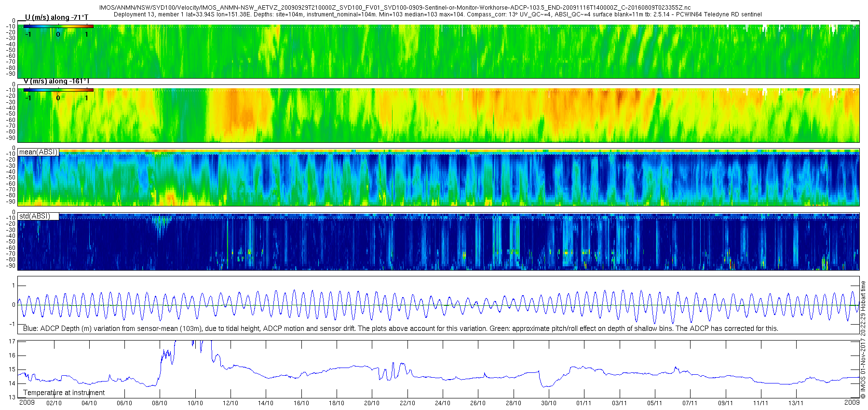Click the '22/10' date tick label
Image resolution: width=868 pixels, height=410 pixels.
pyautogui.click(x=407, y=403)
